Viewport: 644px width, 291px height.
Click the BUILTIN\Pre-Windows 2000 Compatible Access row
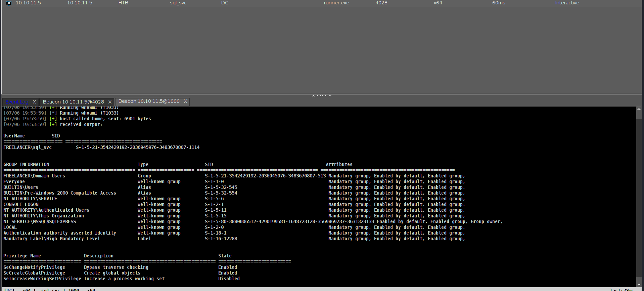pos(234,193)
